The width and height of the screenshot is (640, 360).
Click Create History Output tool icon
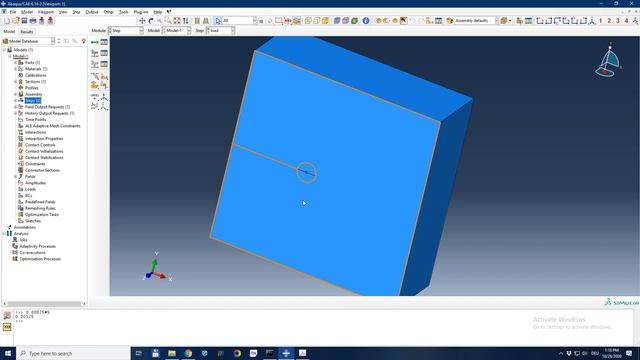(x=95, y=64)
